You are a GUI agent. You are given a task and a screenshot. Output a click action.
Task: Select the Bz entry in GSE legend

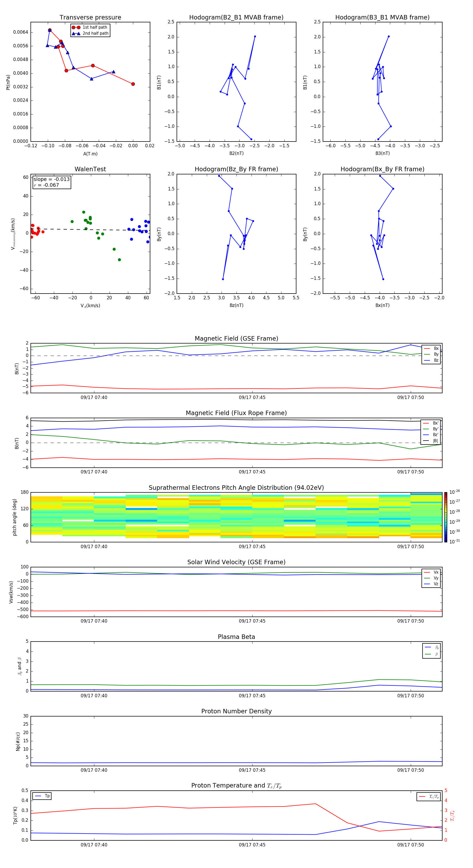[x=431, y=360]
